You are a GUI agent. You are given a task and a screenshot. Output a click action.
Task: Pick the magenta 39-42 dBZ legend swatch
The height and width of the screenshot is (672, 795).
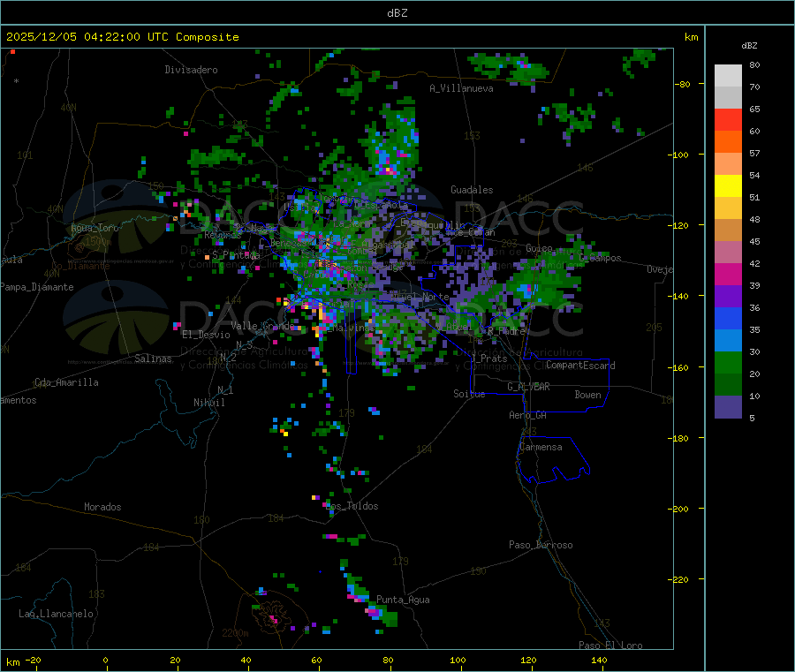click(728, 274)
